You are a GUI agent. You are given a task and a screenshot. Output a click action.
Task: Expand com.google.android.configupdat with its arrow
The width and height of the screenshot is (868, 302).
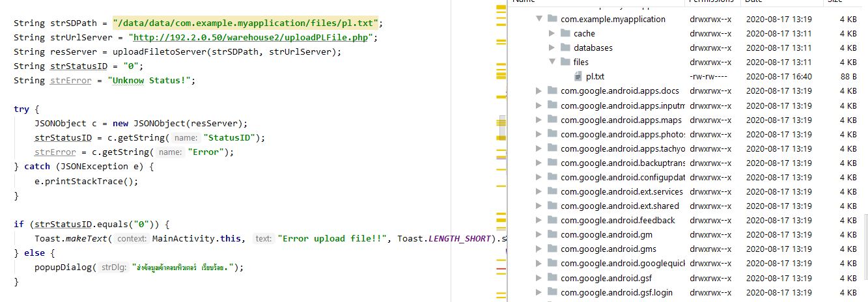point(539,177)
